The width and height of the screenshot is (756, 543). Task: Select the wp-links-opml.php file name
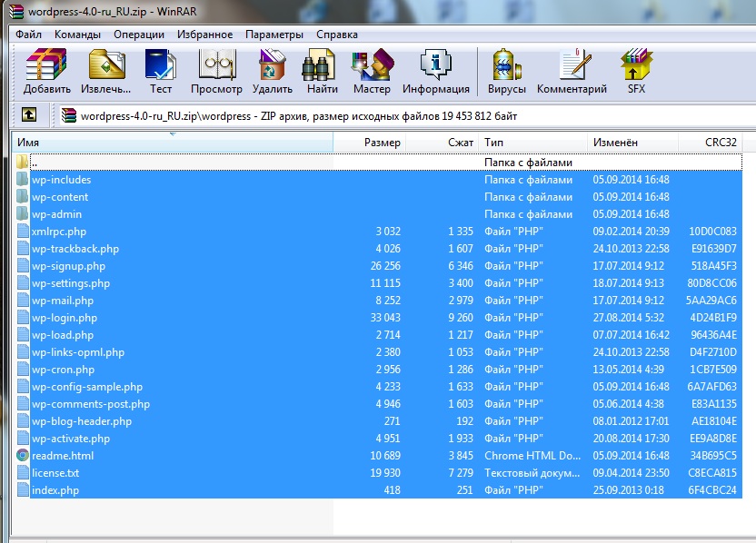(x=78, y=352)
